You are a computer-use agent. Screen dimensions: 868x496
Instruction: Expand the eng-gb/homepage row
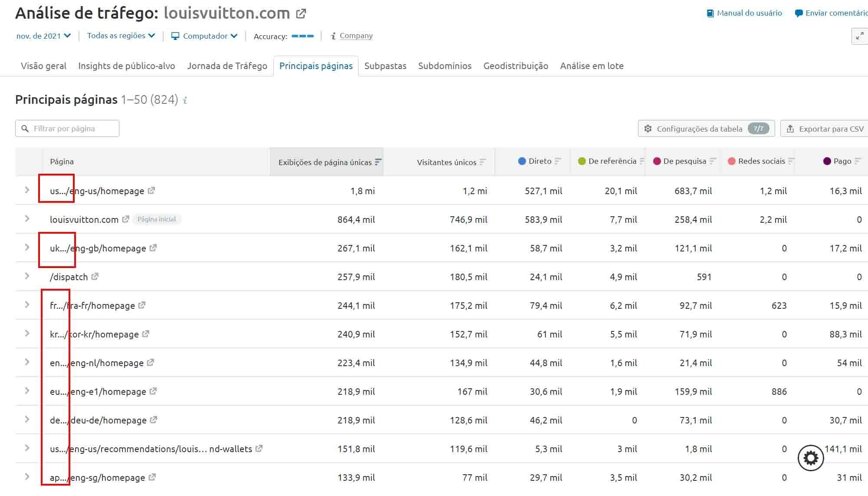27,247
